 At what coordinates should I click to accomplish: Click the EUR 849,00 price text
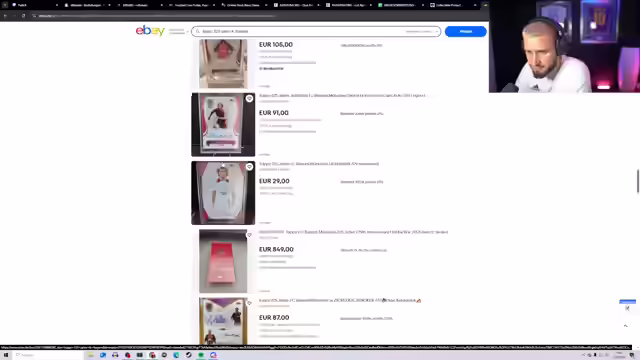276,249
